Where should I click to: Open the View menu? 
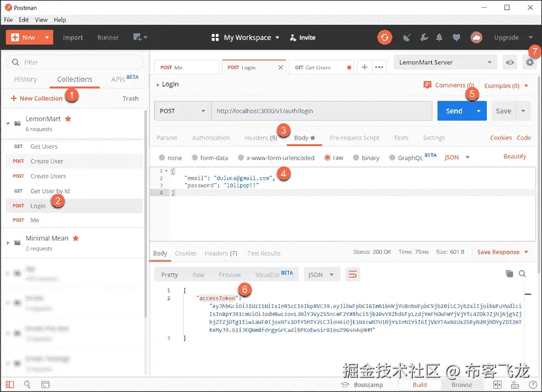(41, 20)
